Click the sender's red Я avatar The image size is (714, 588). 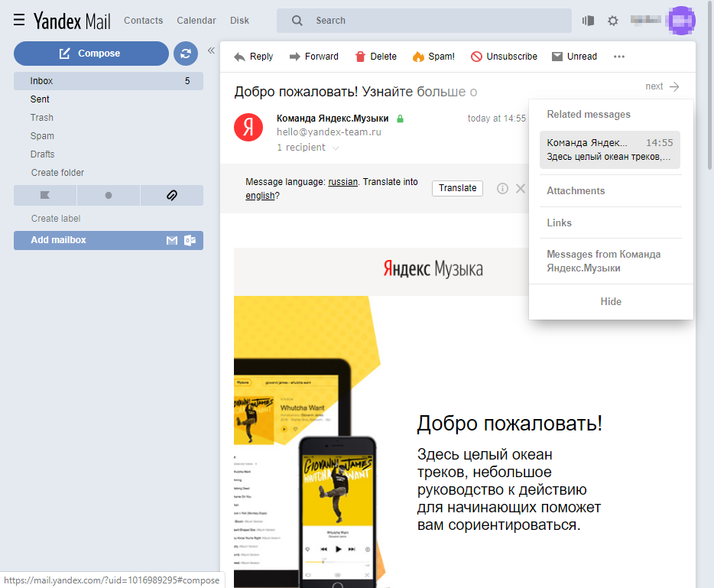248,127
